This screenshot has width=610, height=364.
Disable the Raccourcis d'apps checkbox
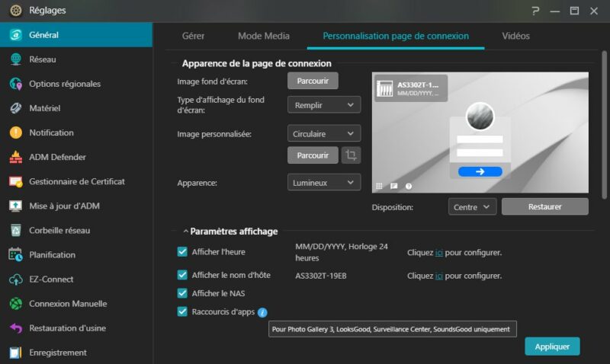click(x=182, y=311)
